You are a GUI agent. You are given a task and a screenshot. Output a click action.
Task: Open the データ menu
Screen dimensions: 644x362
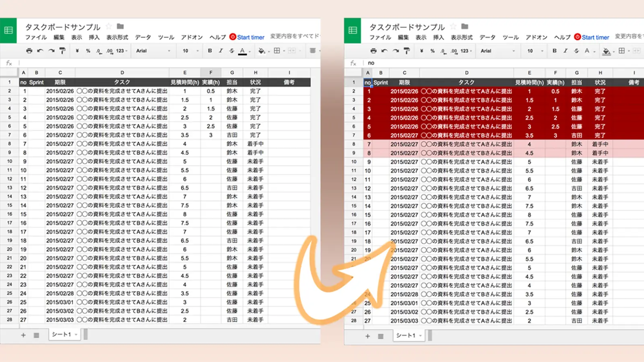point(143,37)
